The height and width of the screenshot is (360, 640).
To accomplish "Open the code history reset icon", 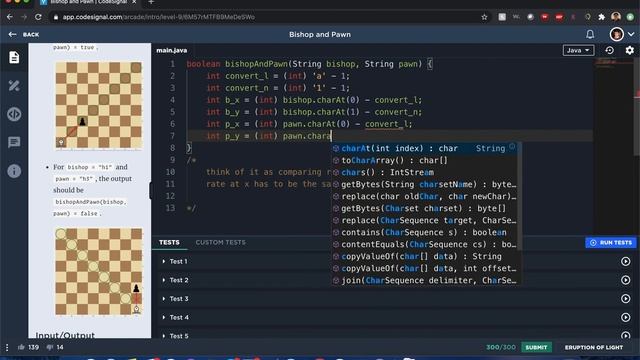I will click(x=609, y=50).
